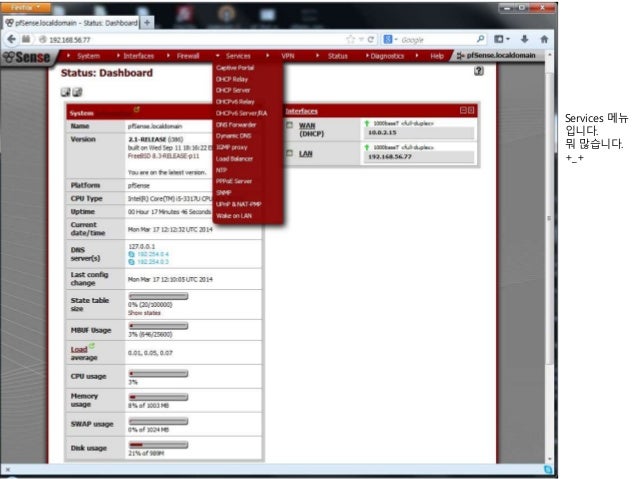638x479 pixels.
Task: Click the pfSense logo
Action: click(x=27, y=57)
